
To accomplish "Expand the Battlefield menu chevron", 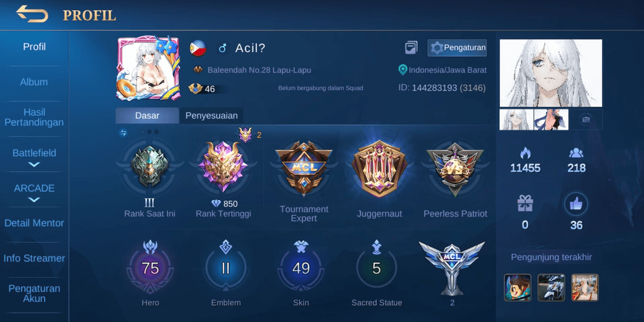I will click(x=34, y=165).
